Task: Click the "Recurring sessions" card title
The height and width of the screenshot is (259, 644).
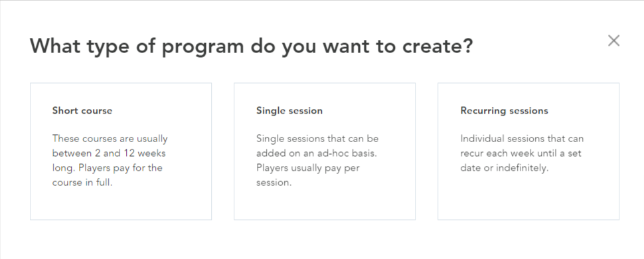Action: 505,111
